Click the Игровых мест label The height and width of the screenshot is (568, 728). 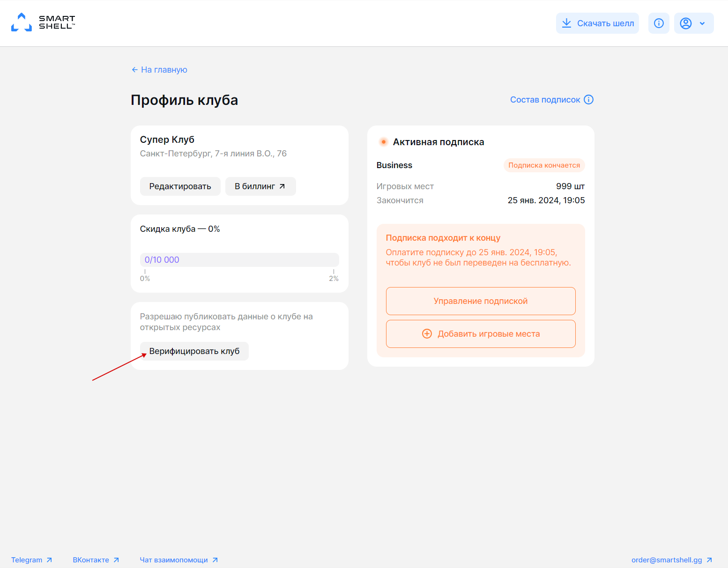pyautogui.click(x=405, y=186)
